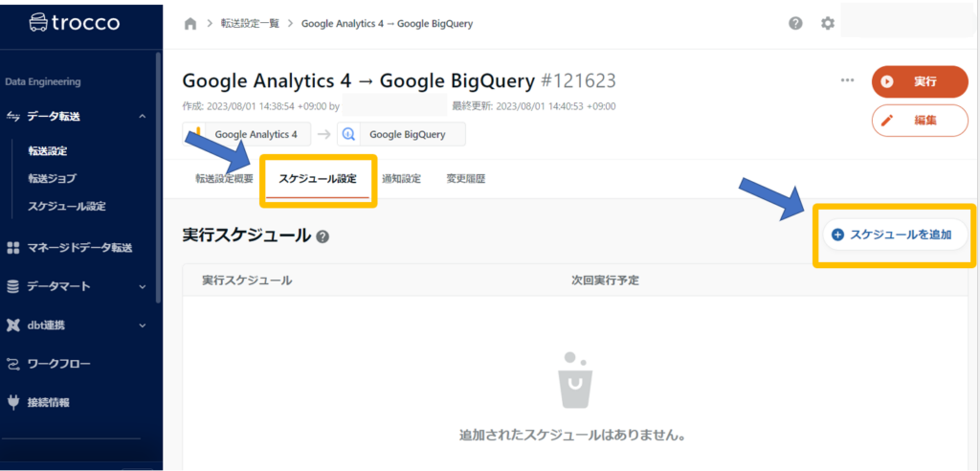980x471 pixels.
Task: Open 接続情報 in the sidebar
Action: (x=48, y=402)
